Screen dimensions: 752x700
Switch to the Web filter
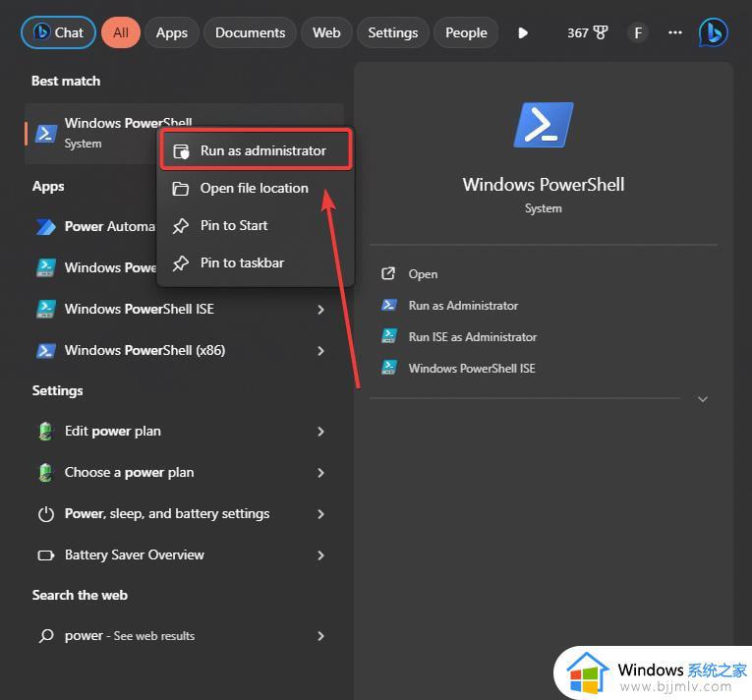(326, 32)
